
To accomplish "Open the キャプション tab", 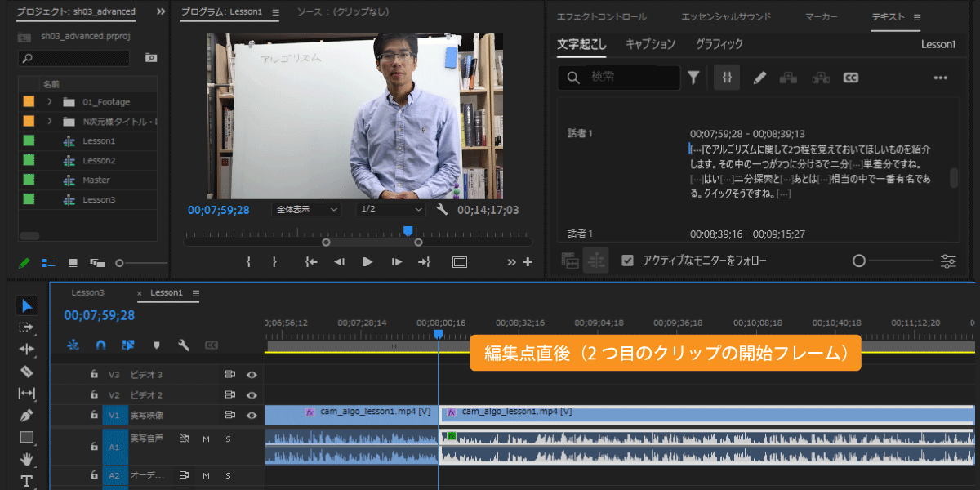I will click(650, 44).
